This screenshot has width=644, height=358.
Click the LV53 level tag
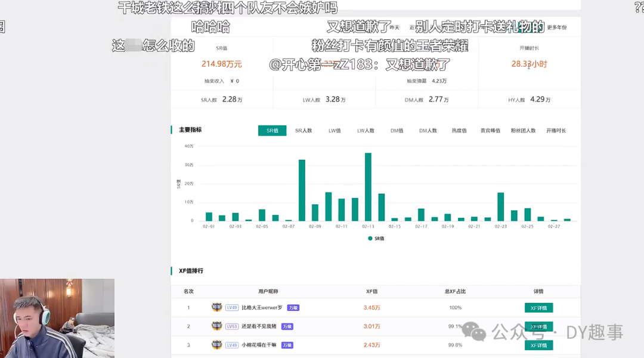232,326
